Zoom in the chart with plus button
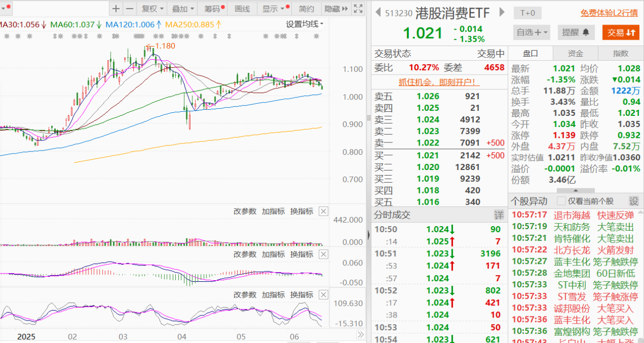Screen dimensions: 644x343 tap(117, 8)
